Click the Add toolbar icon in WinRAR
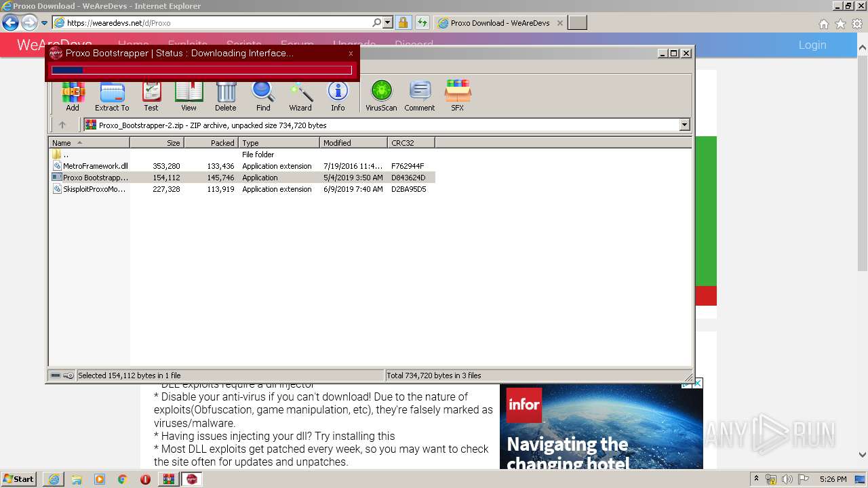The height and width of the screenshot is (488, 868). pyautogui.click(x=73, y=96)
